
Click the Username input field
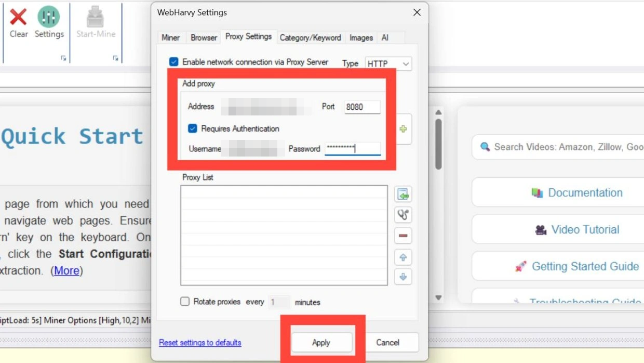[252, 149]
